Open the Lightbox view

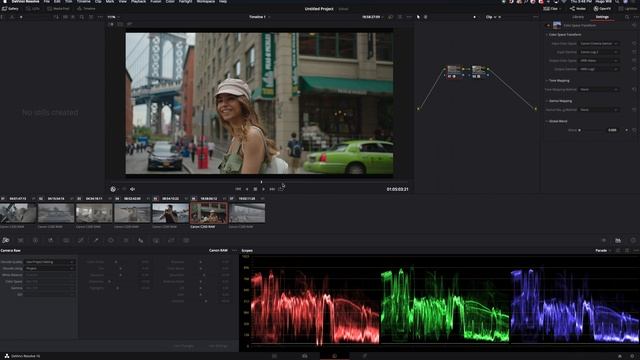point(629,9)
